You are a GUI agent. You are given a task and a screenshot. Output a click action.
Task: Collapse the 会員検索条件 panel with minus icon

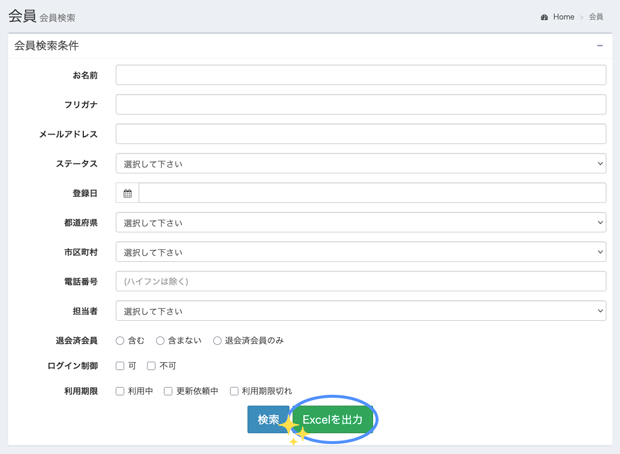[600, 46]
